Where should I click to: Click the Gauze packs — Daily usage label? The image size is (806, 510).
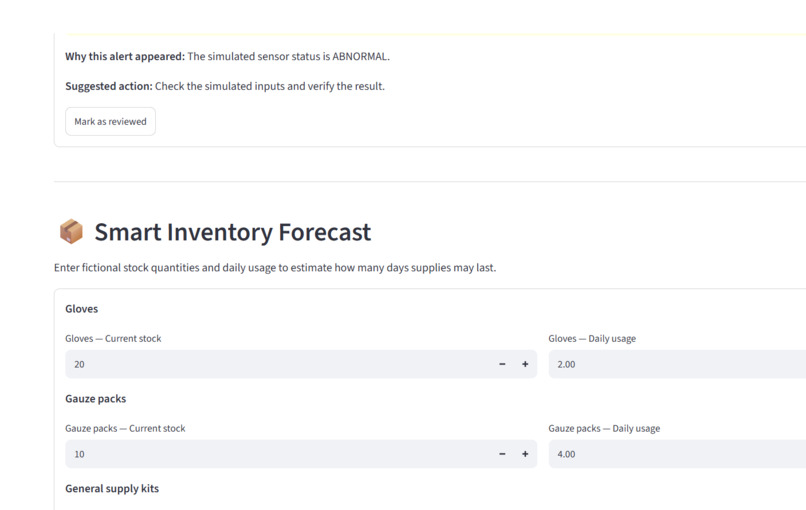(604, 428)
